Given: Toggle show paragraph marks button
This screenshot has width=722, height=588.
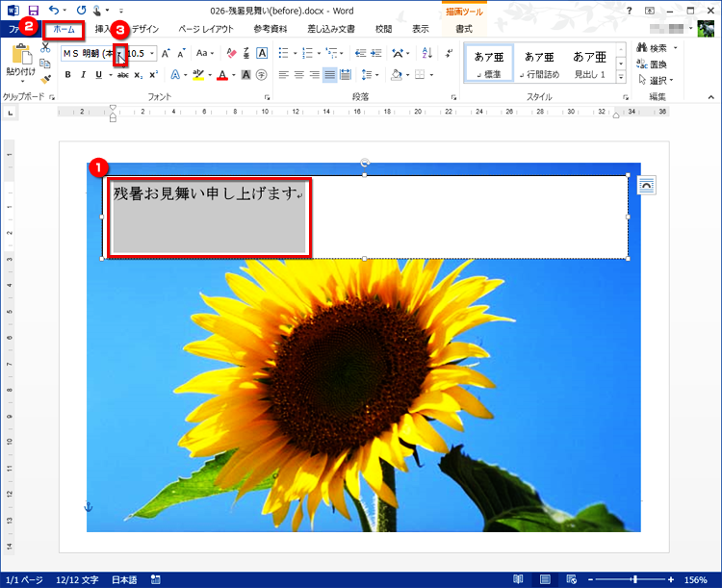Looking at the screenshot, I should pyautogui.click(x=449, y=54).
